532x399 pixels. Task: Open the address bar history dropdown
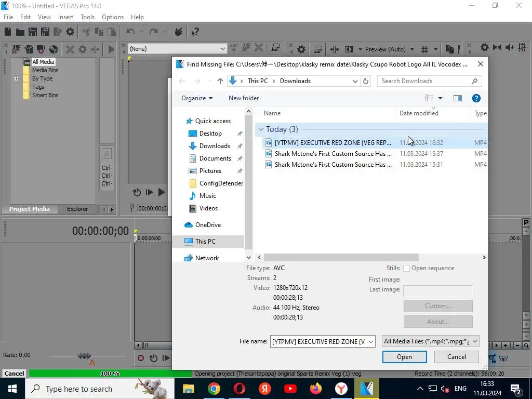point(355,81)
